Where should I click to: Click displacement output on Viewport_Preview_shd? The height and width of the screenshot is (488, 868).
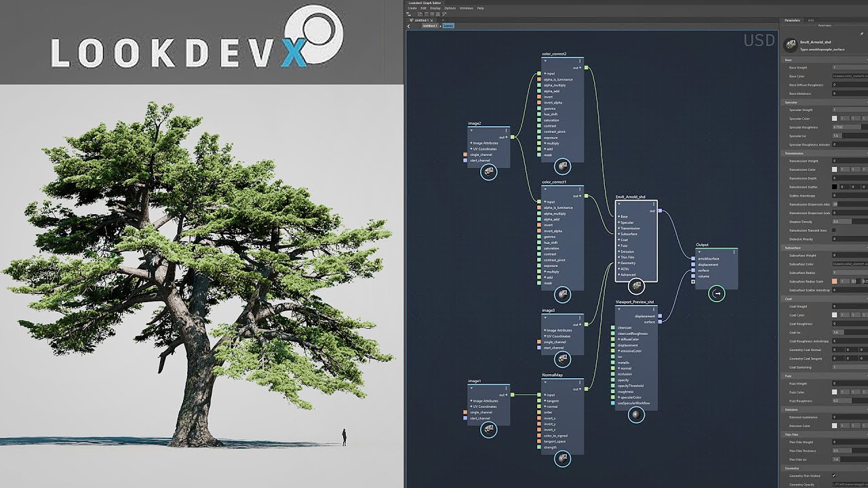(660, 316)
